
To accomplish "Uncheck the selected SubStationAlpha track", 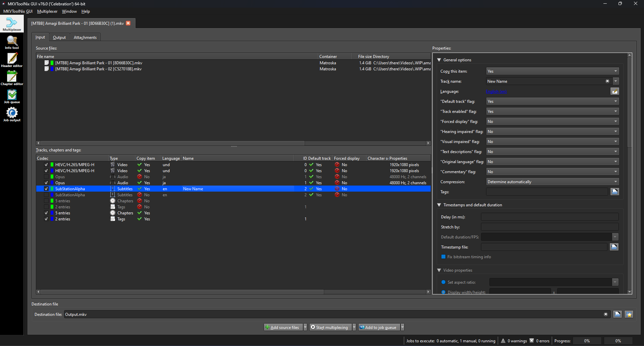I will 46,189.
